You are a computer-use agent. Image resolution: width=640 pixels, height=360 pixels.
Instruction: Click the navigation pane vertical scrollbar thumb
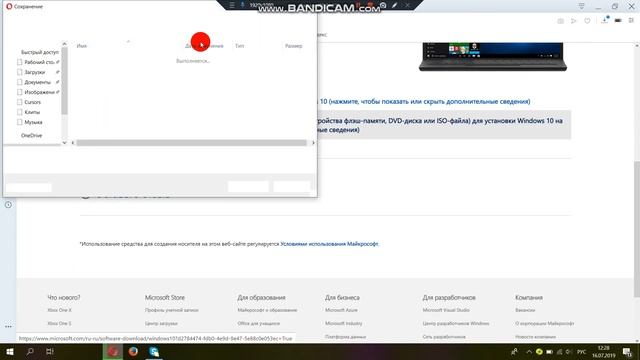(x=64, y=81)
